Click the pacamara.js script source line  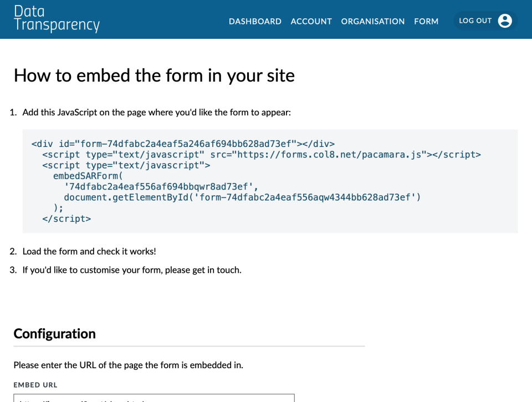click(x=262, y=154)
